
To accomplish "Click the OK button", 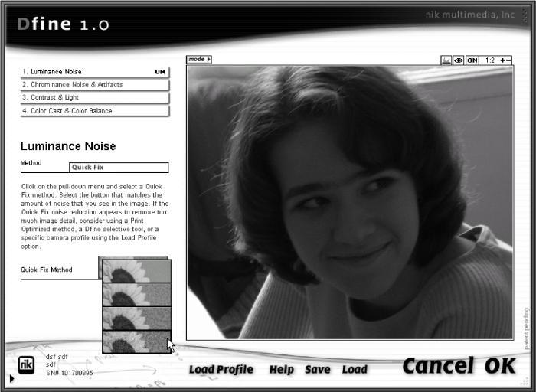I will pos(500,366).
